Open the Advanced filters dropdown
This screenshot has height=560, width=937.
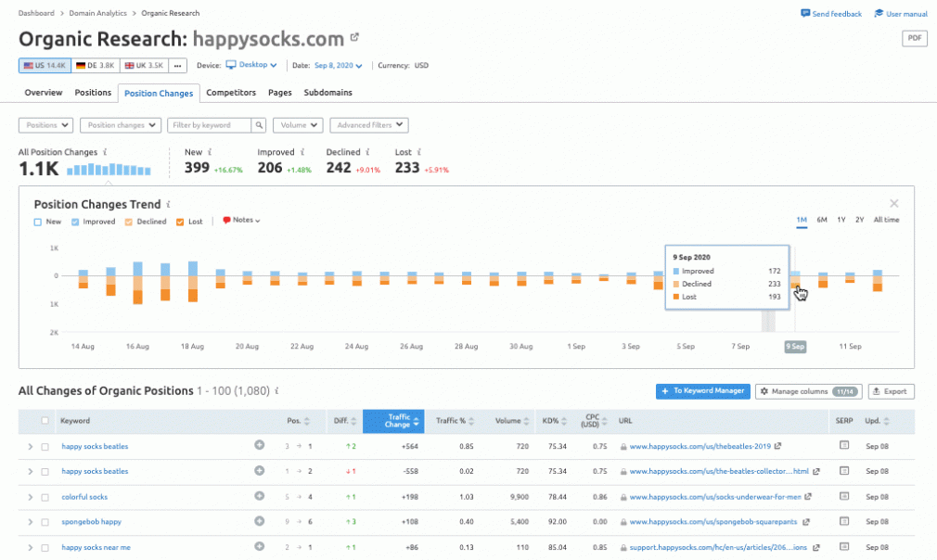pyautogui.click(x=369, y=125)
